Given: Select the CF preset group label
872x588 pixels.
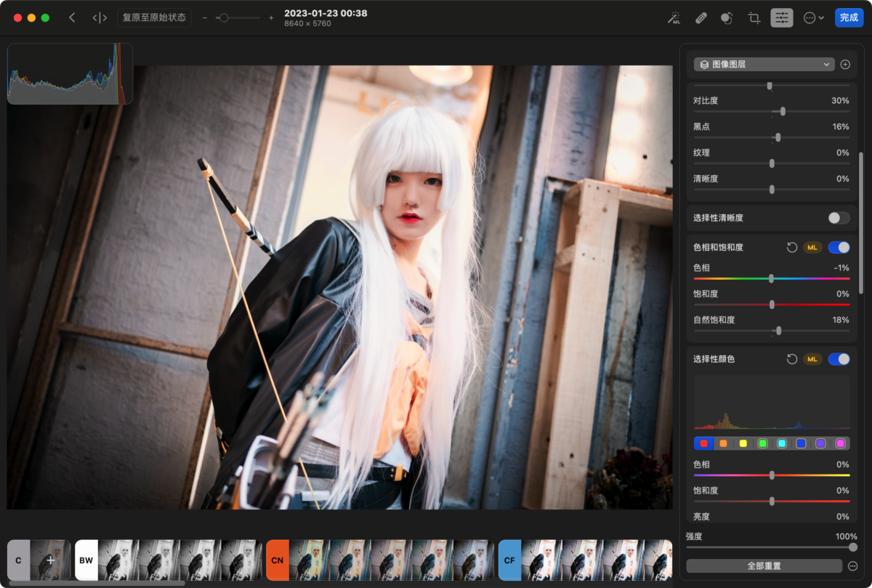Looking at the screenshot, I should point(509,560).
